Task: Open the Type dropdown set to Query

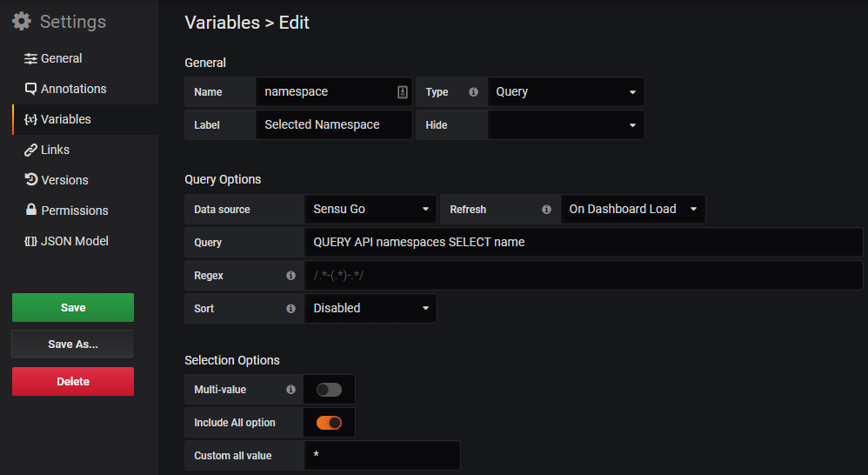Action: pyautogui.click(x=565, y=92)
